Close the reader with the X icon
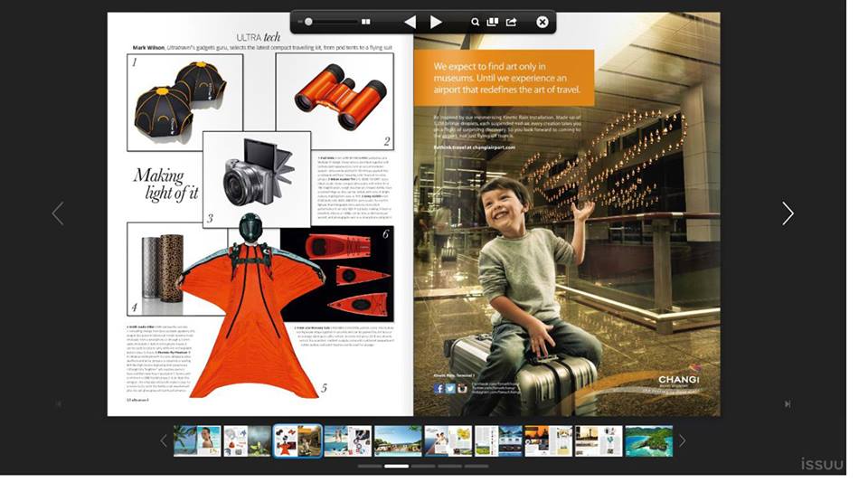 (x=542, y=22)
